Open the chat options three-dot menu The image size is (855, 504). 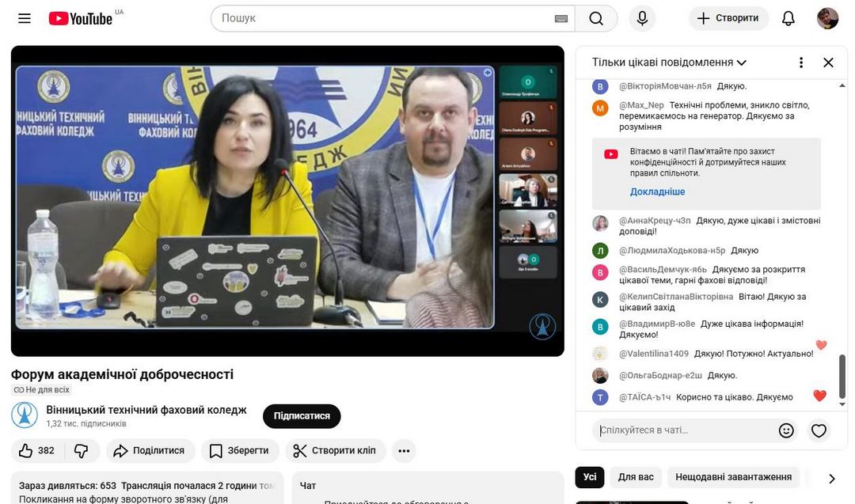[x=801, y=63]
